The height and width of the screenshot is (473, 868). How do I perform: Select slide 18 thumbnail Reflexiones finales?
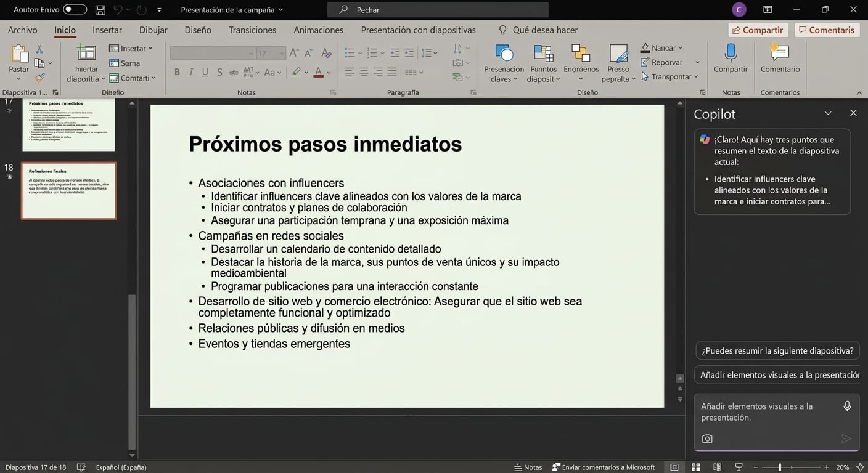[68, 191]
